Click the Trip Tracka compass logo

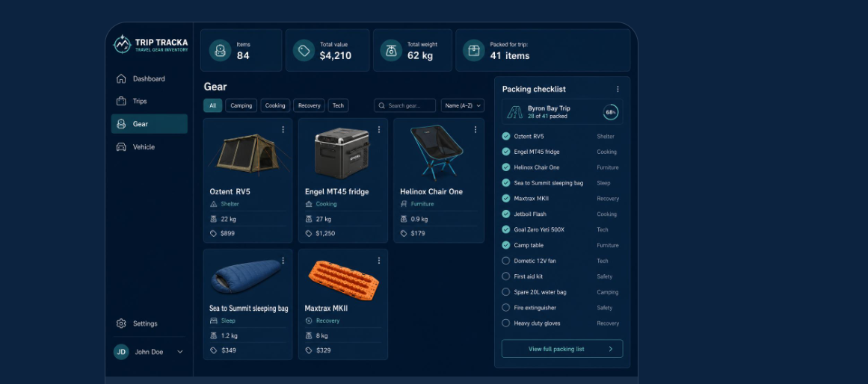tap(122, 44)
